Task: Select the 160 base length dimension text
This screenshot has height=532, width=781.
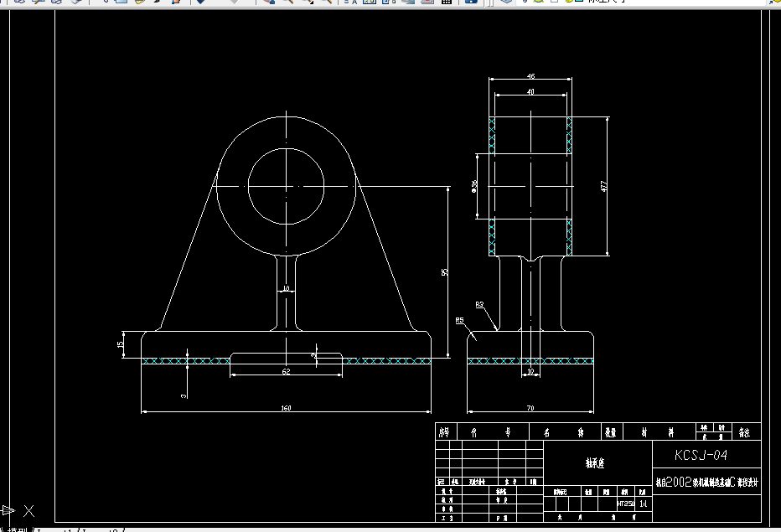Action: (286, 408)
